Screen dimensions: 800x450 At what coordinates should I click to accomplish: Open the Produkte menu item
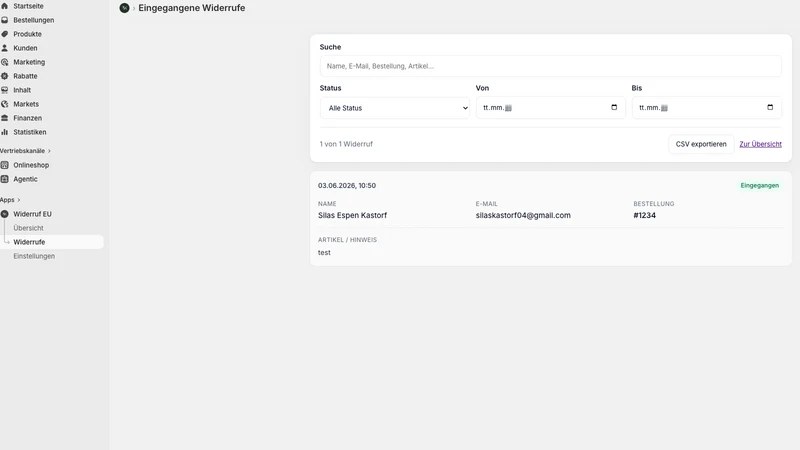coord(28,34)
